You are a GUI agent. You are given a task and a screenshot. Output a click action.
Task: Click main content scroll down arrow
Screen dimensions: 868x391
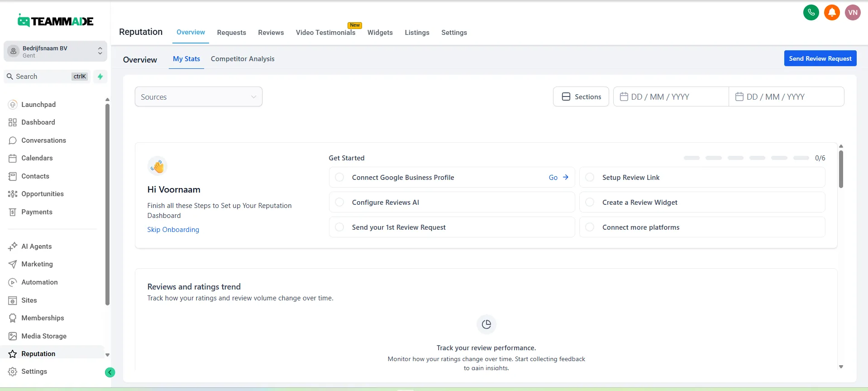pos(841,367)
